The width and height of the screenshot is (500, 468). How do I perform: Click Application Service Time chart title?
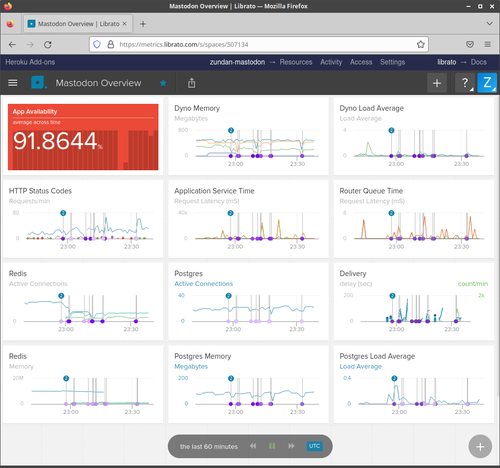pyautogui.click(x=214, y=191)
